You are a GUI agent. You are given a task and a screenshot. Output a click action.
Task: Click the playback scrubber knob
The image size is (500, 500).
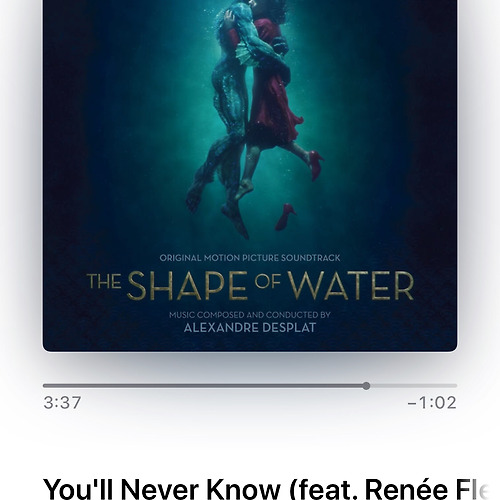(366, 386)
